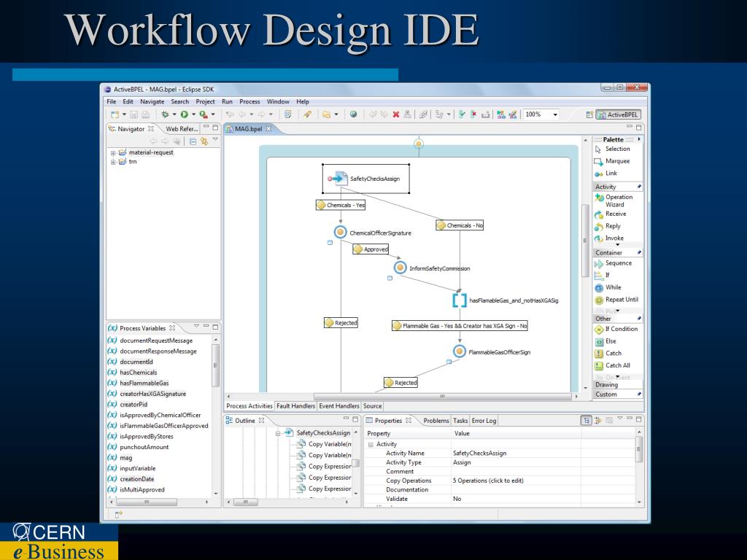Choose the If container in Palette
This screenshot has width=747, height=560.
(602, 275)
